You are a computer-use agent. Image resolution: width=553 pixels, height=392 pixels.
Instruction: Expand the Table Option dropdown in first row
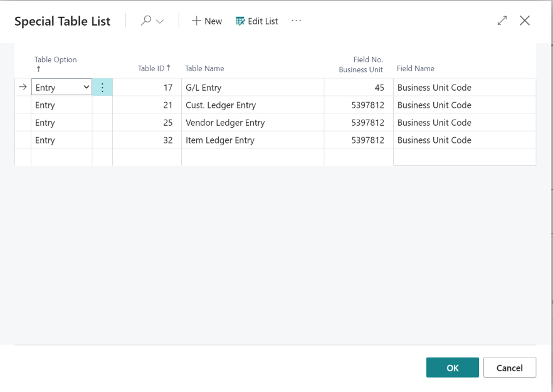pyautogui.click(x=87, y=88)
